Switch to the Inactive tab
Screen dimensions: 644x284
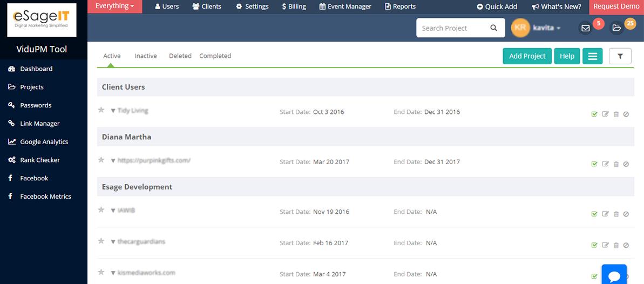point(145,56)
